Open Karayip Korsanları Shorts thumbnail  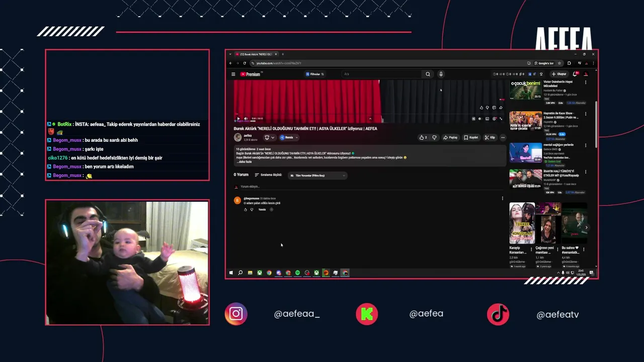click(522, 223)
